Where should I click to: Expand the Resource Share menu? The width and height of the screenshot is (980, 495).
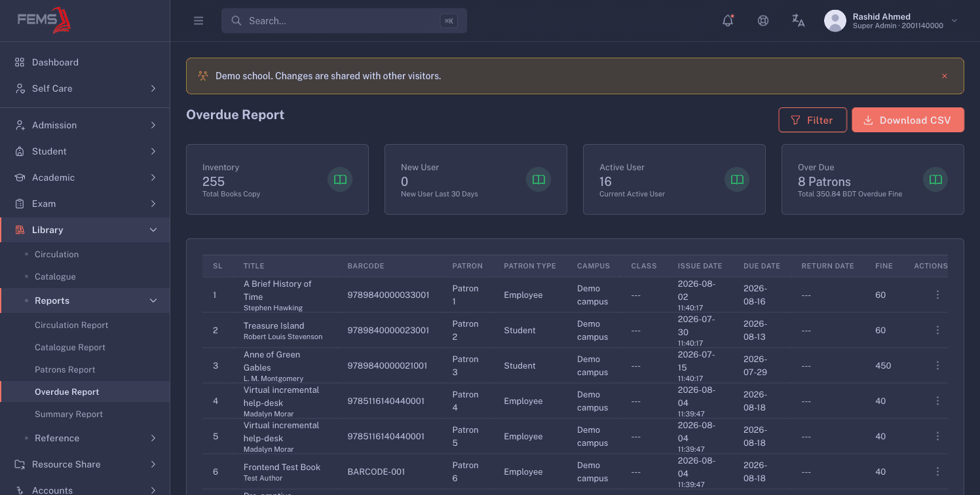pos(85,464)
